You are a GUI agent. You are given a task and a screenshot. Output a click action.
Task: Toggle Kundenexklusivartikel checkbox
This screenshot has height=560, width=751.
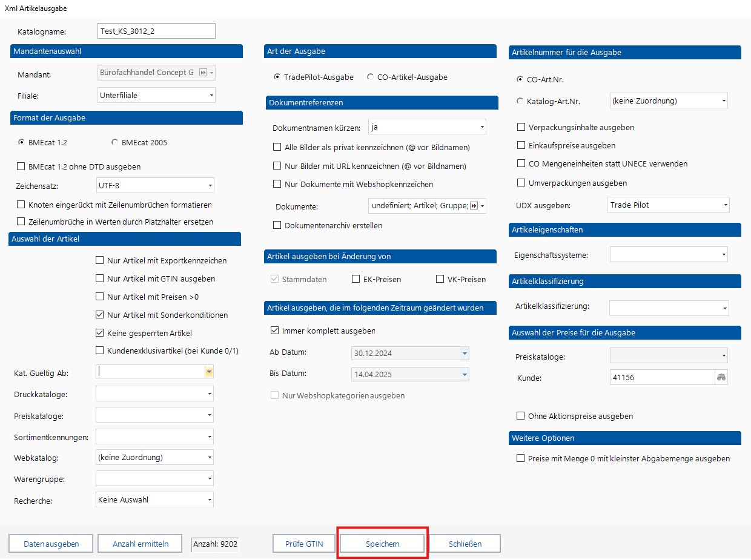[x=100, y=351]
